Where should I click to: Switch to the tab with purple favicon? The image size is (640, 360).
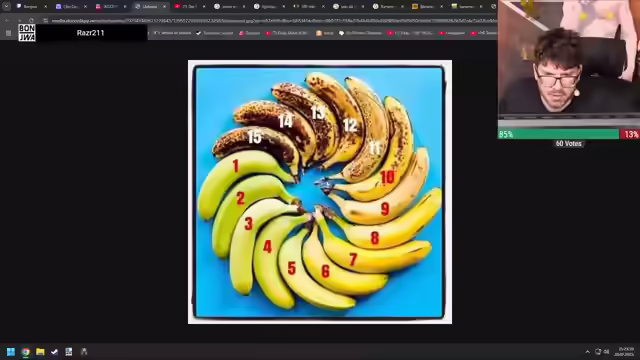click(72, 7)
